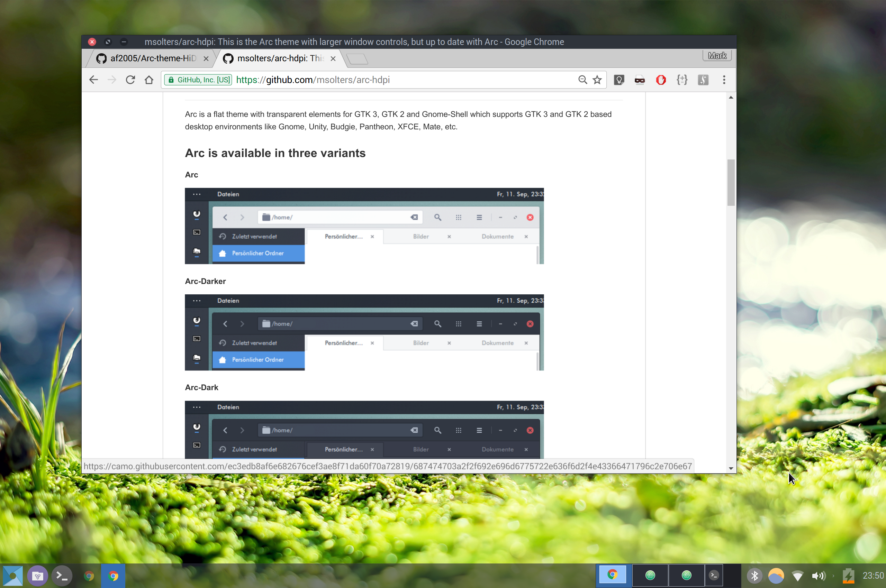The image size is (886, 588).
Task: Bookmark this page with the star icon
Action: pos(597,80)
